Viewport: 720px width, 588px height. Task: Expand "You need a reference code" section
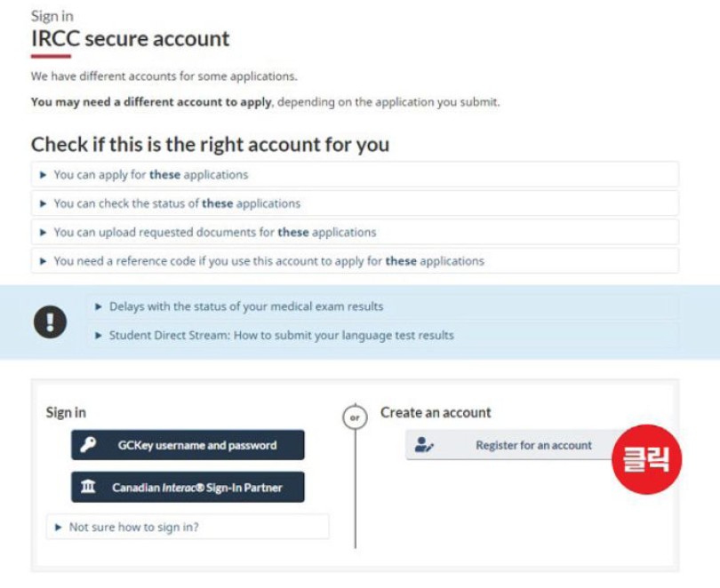coord(268,261)
